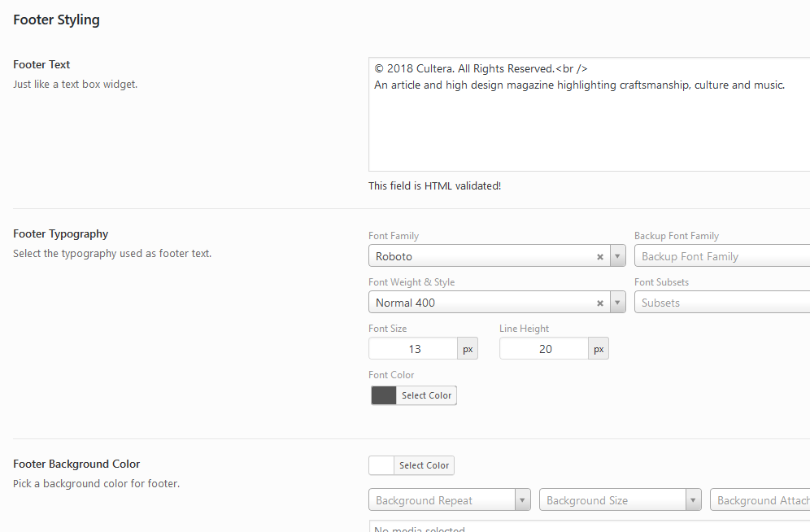The height and width of the screenshot is (532, 810).
Task: Clear the Roboto font family selection
Action: click(x=600, y=256)
